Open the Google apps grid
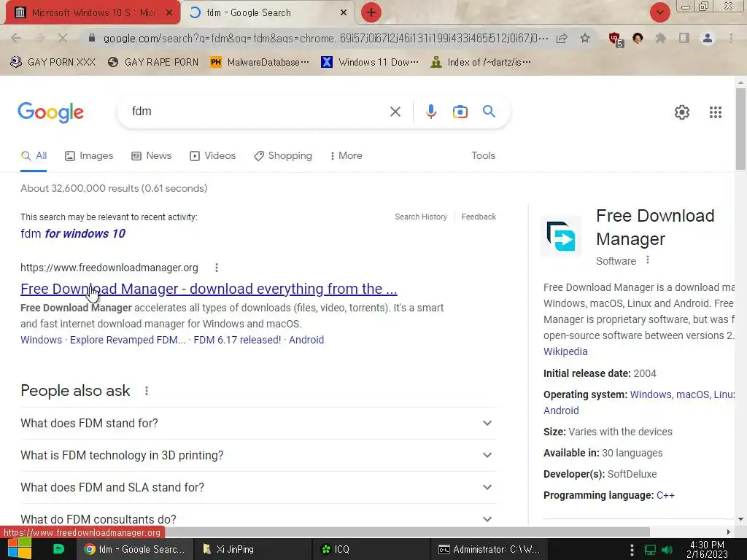This screenshot has width=747, height=560. [716, 112]
